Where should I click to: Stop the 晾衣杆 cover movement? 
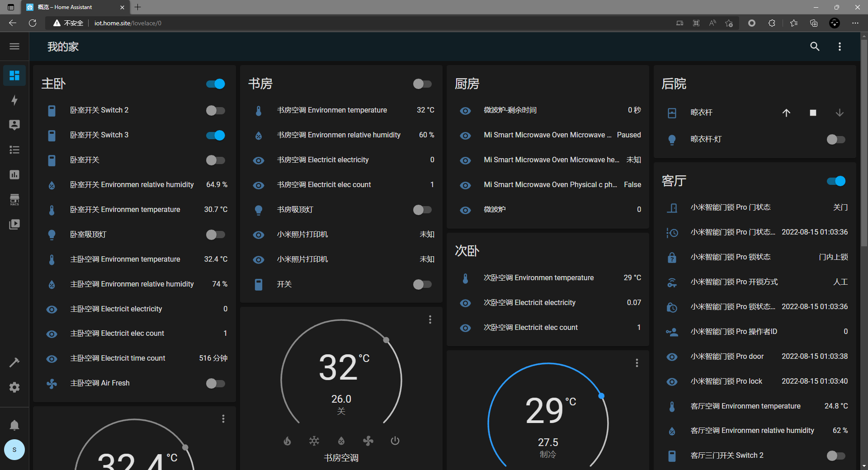pyautogui.click(x=813, y=113)
